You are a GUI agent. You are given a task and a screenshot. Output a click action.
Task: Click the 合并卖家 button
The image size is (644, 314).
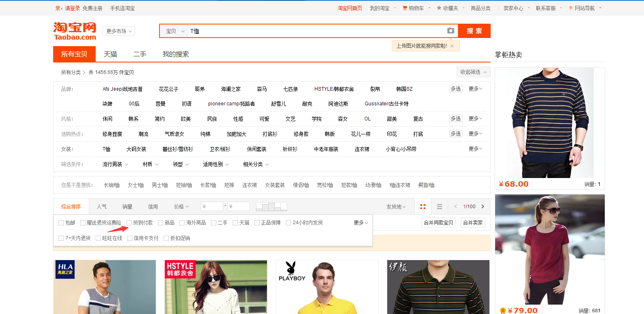(473, 223)
